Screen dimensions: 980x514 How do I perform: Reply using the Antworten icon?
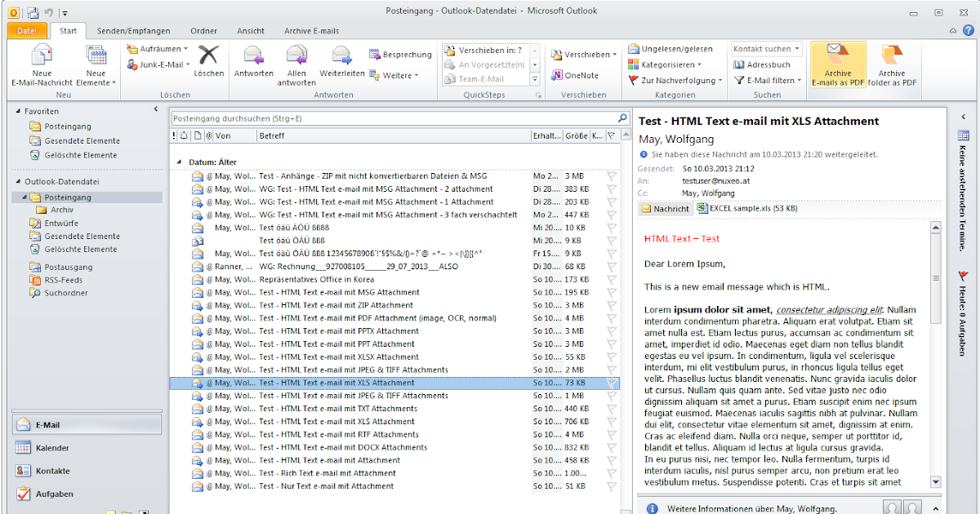(254, 61)
